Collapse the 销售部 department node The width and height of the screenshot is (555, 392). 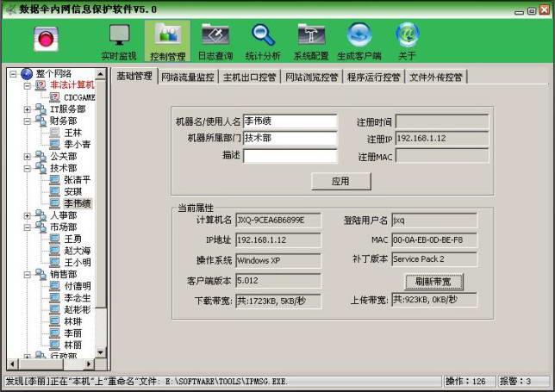pyautogui.click(x=28, y=275)
